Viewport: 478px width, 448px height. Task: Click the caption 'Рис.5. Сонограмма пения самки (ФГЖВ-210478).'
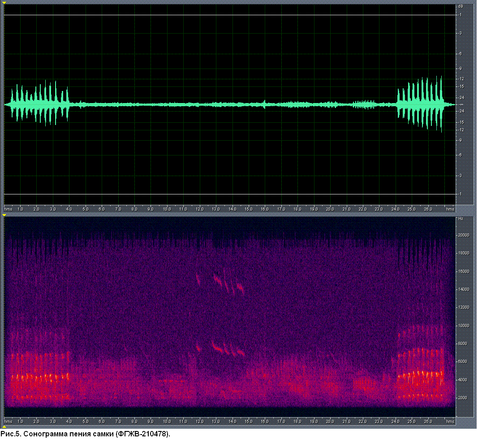click(x=86, y=434)
